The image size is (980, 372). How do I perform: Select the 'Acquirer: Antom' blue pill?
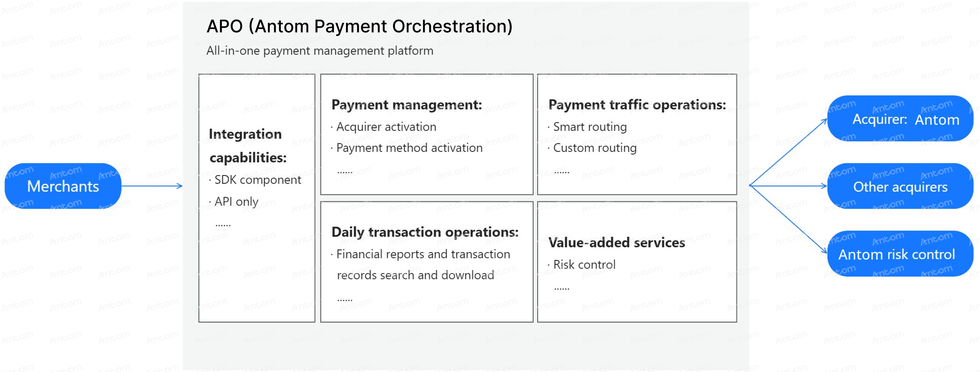[900, 118]
